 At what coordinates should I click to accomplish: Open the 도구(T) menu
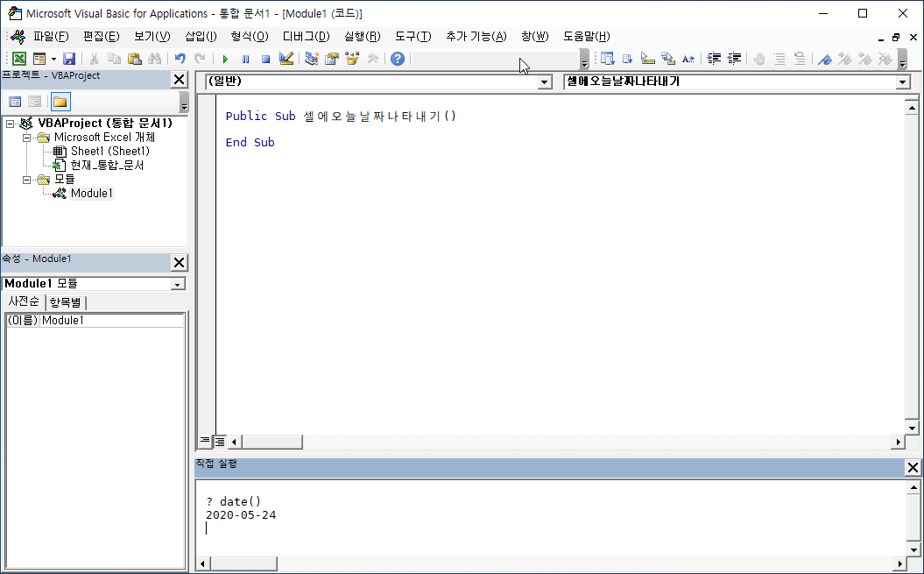(x=413, y=37)
